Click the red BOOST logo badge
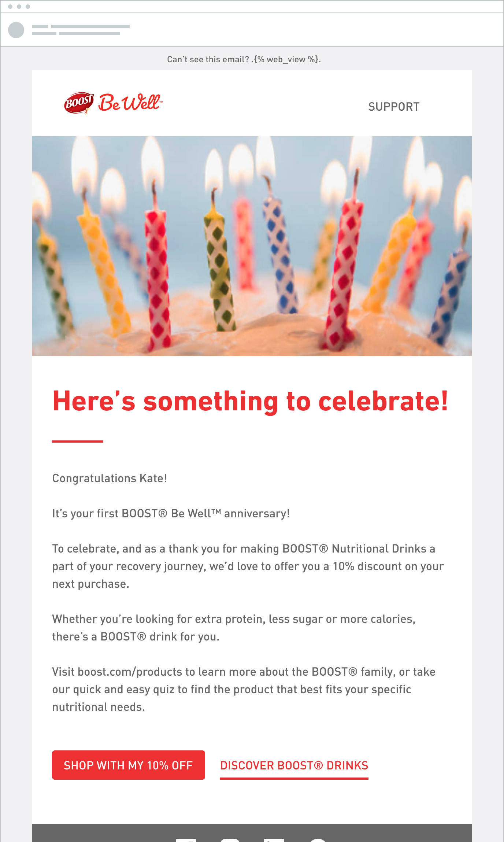This screenshot has height=842, width=504. 78,103
